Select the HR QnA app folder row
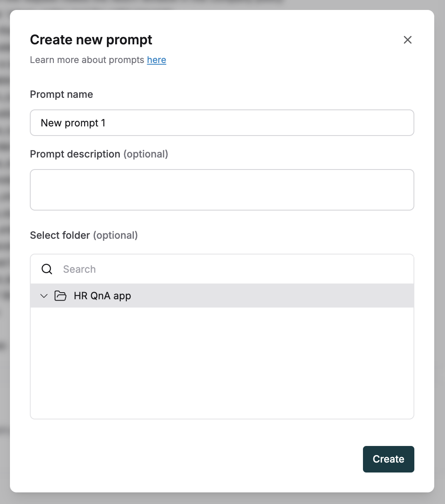This screenshot has width=445, height=504. tap(222, 296)
